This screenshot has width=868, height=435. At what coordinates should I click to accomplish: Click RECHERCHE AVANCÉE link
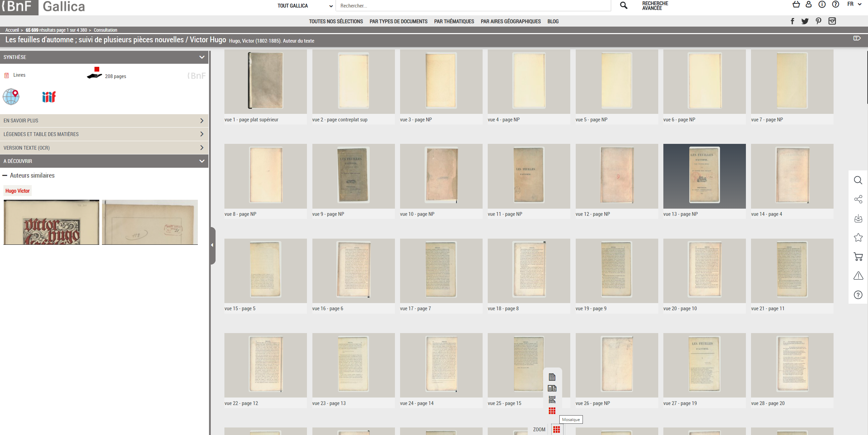pos(655,5)
